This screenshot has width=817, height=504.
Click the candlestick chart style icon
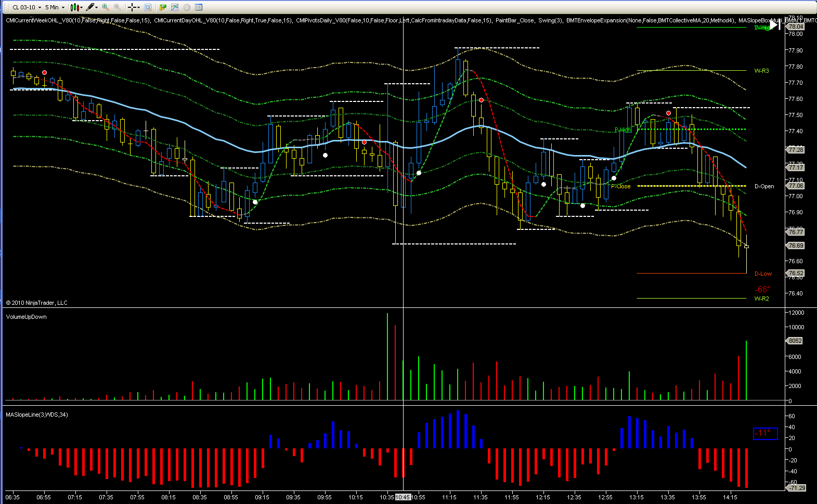click(x=74, y=7)
